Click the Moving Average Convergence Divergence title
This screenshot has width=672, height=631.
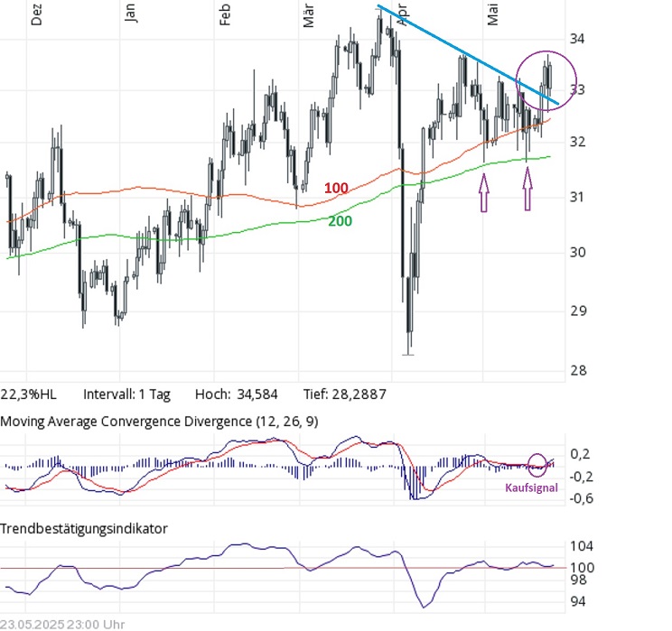click(159, 422)
